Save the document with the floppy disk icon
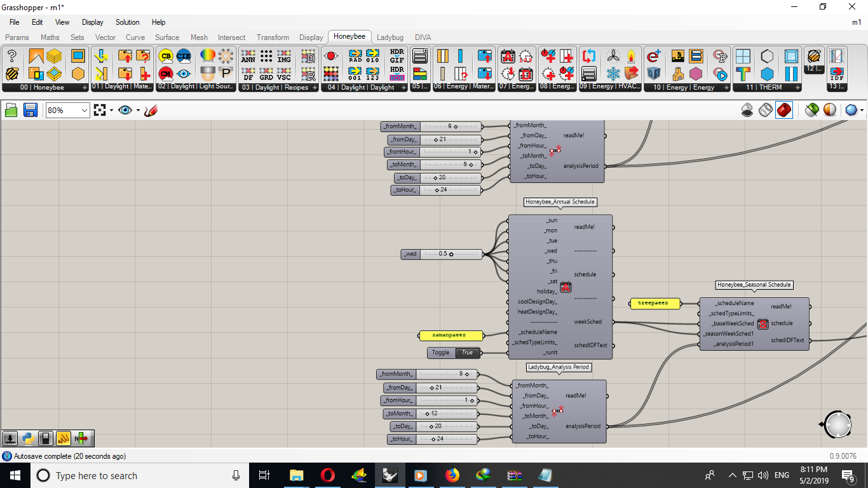Screen dimensions: 868x488 tap(30, 110)
